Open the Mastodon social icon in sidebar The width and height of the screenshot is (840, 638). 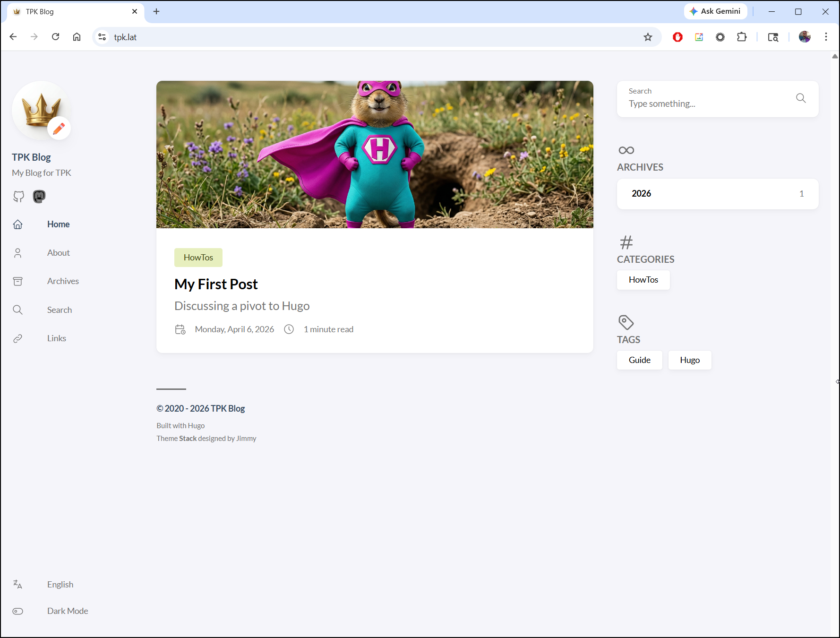click(x=39, y=197)
